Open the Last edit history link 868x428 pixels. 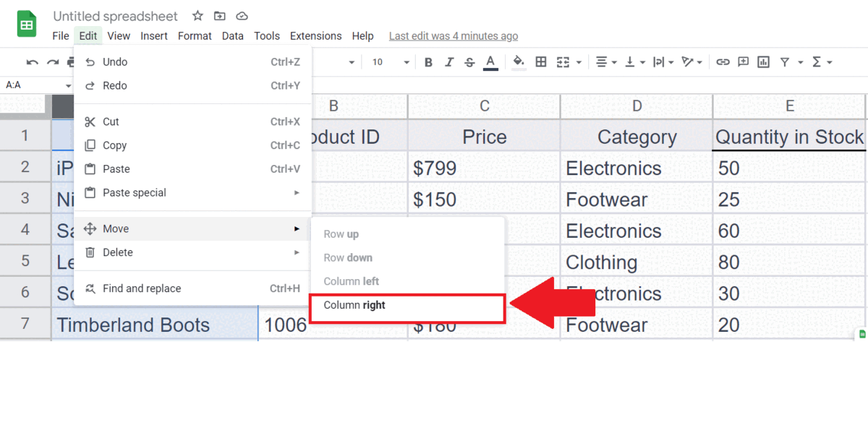tap(453, 36)
